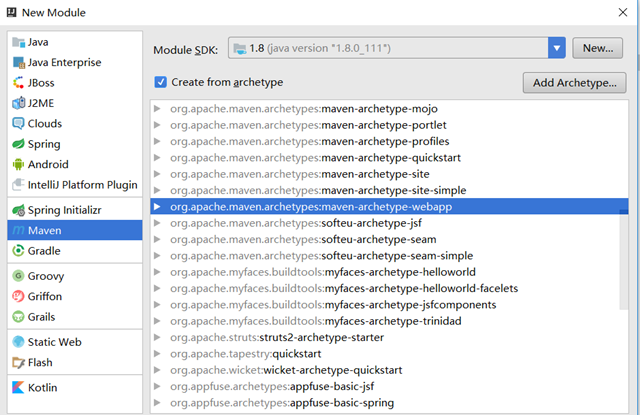Expand maven-archetype-quickstart entry
The image size is (640, 415).
point(157,158)
